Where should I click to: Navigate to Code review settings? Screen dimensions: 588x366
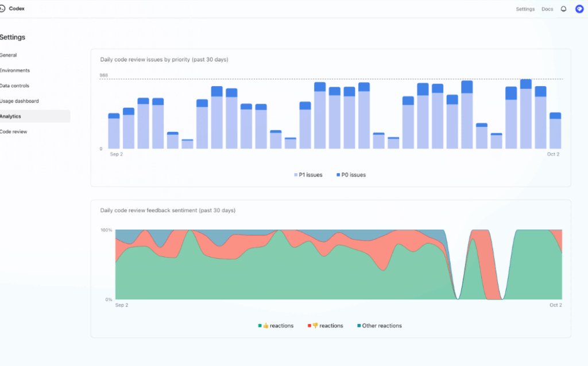(x=14, y=132)
